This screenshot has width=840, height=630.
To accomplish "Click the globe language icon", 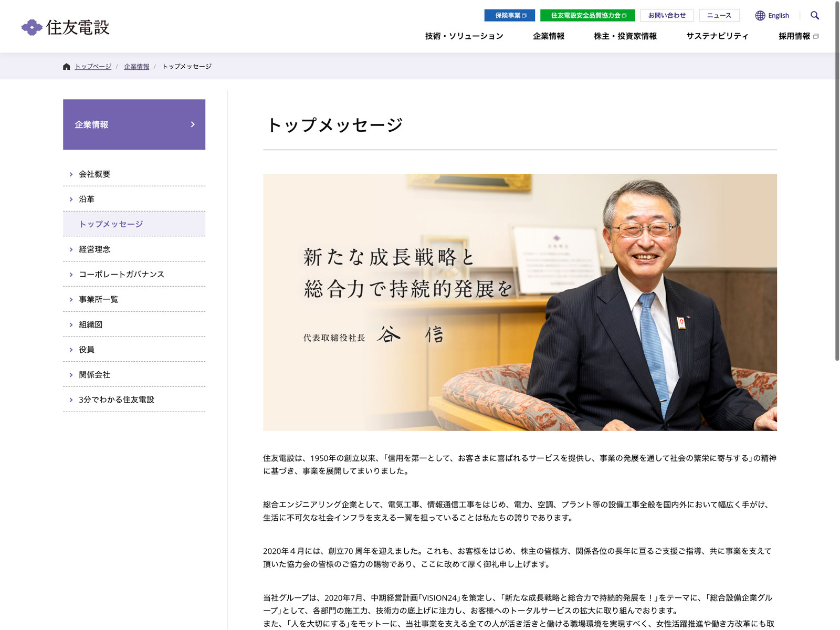I will coord(760,16).
